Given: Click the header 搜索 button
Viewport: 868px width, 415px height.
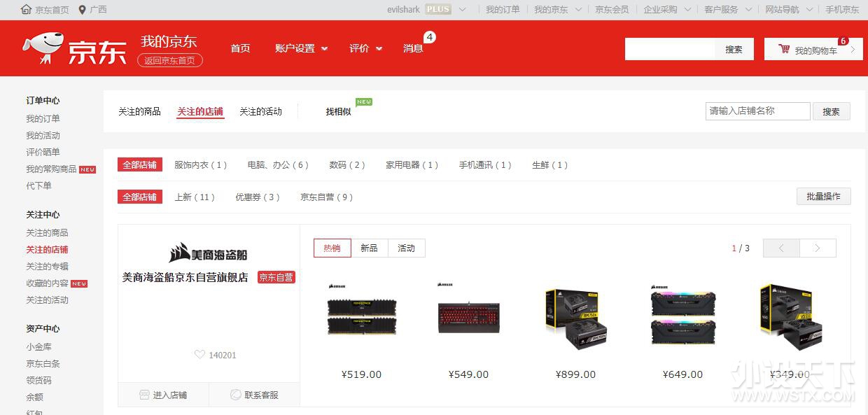Looking at the screenshot, I should [734, 49].
